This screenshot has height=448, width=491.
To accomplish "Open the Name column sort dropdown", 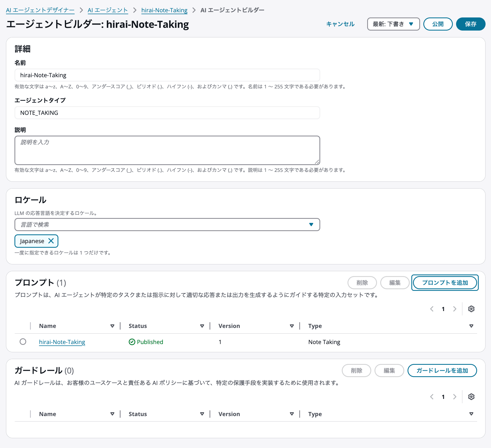I will (112, 326).
